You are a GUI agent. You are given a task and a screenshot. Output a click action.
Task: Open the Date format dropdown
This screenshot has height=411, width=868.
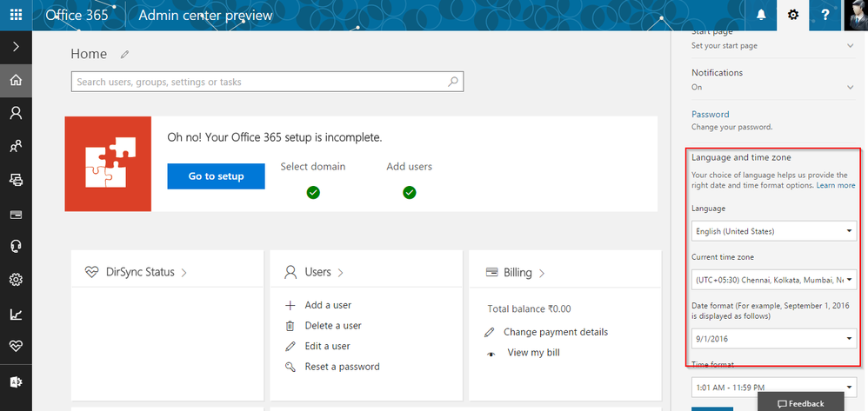coord(774,339)
